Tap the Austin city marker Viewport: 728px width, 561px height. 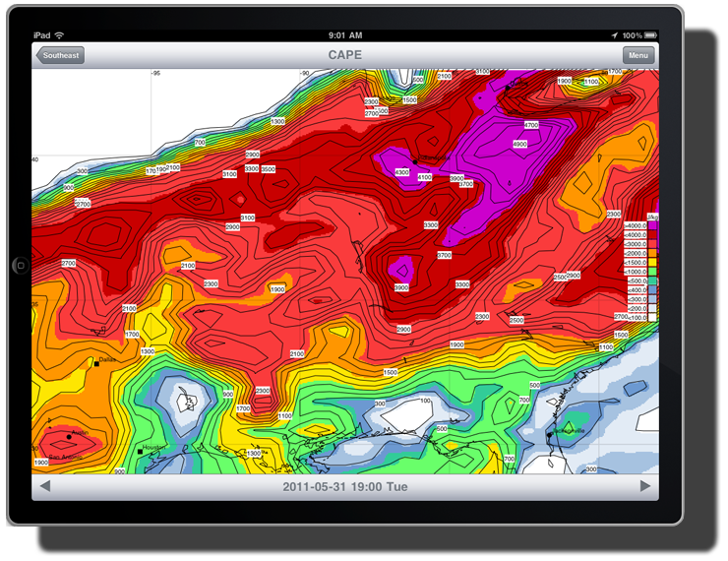[x=69, y=435]
